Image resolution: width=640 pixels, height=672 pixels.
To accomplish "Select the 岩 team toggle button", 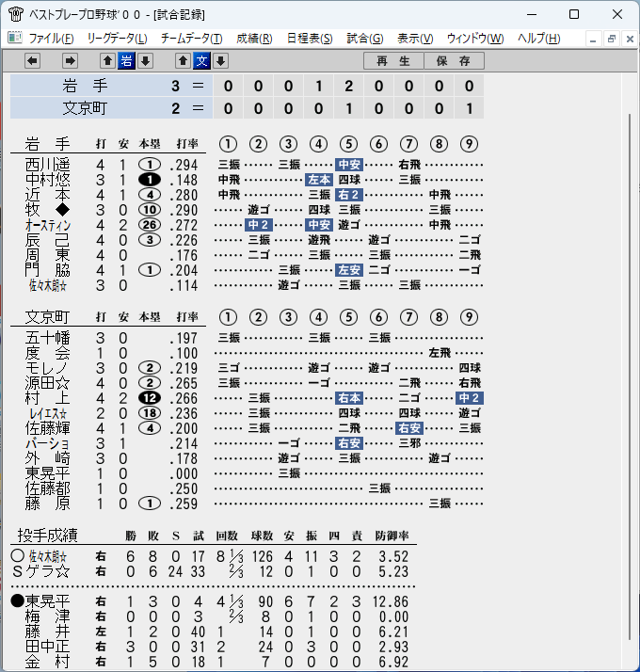I will pyautogui.click(x=126, y=61).
